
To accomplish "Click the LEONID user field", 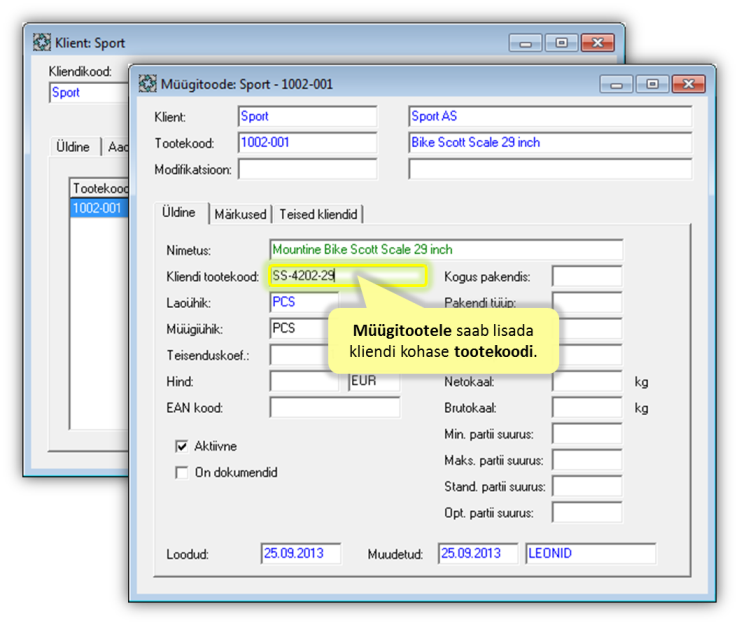I will coord(591,553).
